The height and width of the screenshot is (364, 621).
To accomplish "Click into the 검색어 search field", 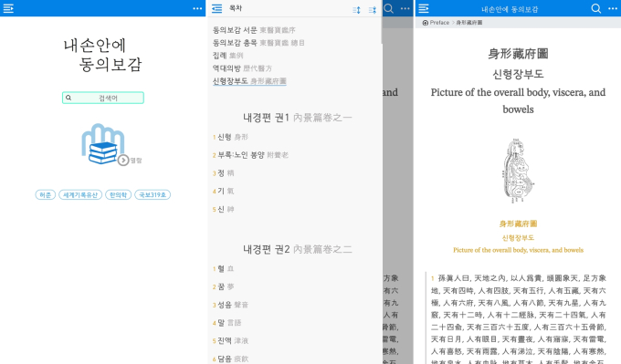I will 103,98.
